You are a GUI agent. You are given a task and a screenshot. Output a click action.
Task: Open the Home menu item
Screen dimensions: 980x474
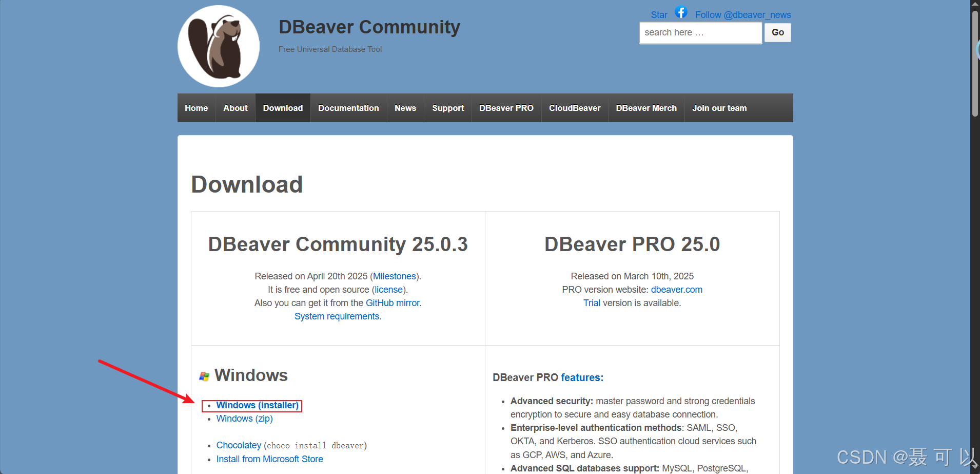click(197, 108)
